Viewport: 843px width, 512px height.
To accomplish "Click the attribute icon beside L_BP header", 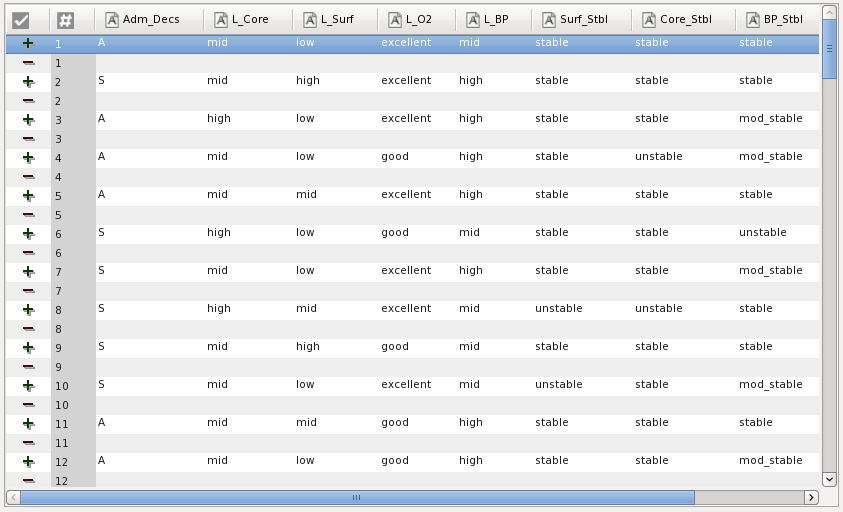I will point(473,20).
